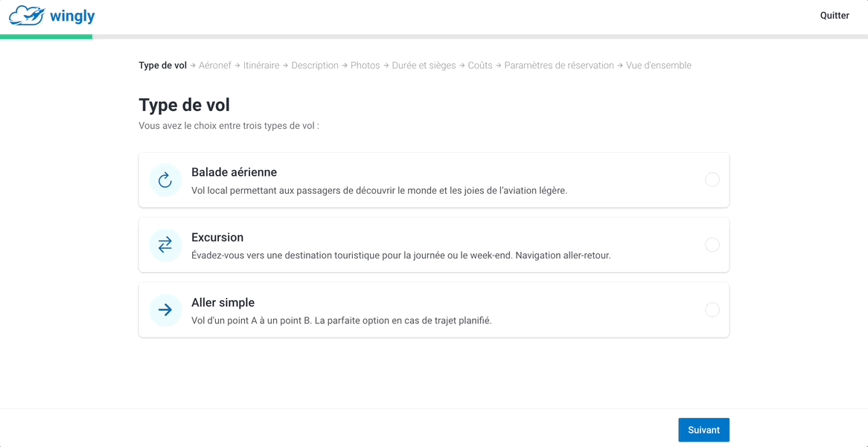Click the Type de vol breadcrumb step
This screenshot has width=868, height=447.
tap(163, 66)
